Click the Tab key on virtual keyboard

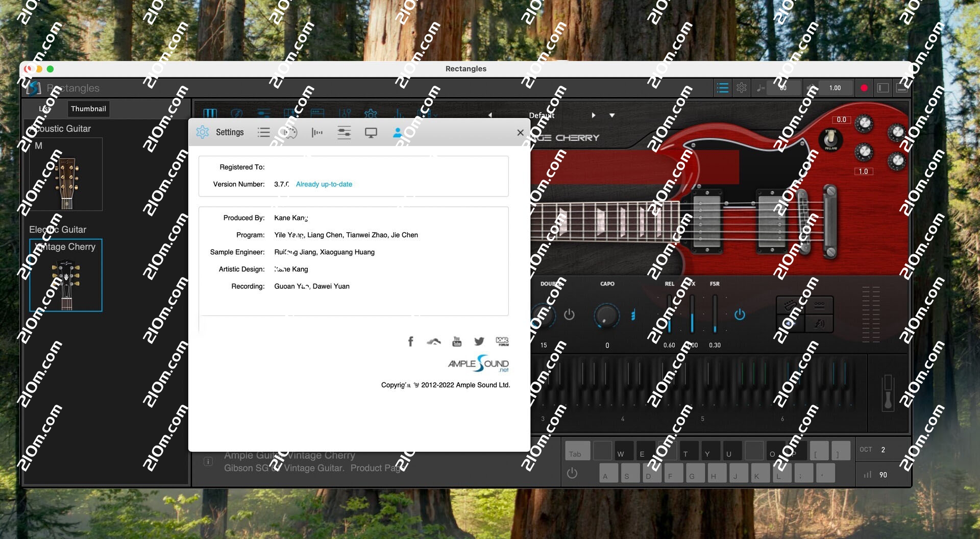pos(578,451)
